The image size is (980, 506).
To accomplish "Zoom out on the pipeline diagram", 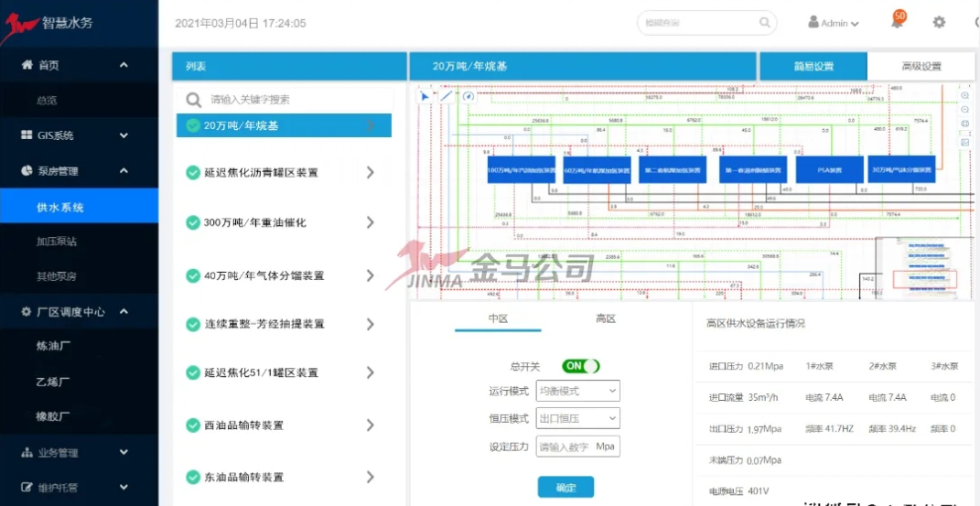I will (x=964, y=110).
